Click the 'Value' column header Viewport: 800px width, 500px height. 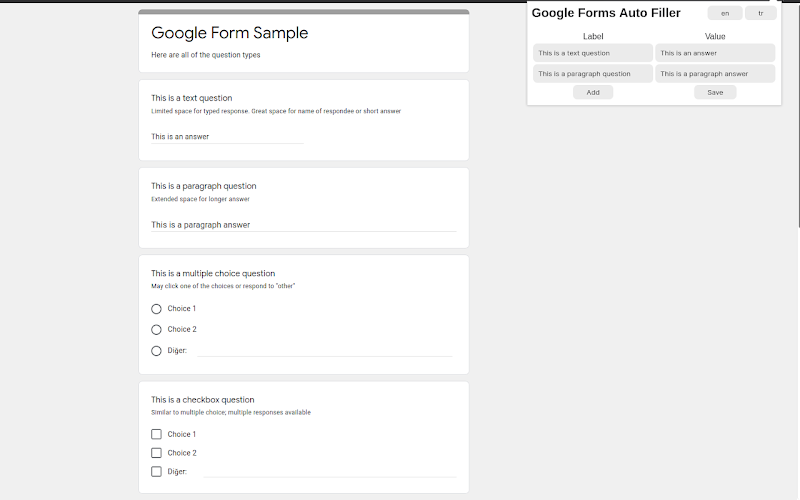[715, 37]
